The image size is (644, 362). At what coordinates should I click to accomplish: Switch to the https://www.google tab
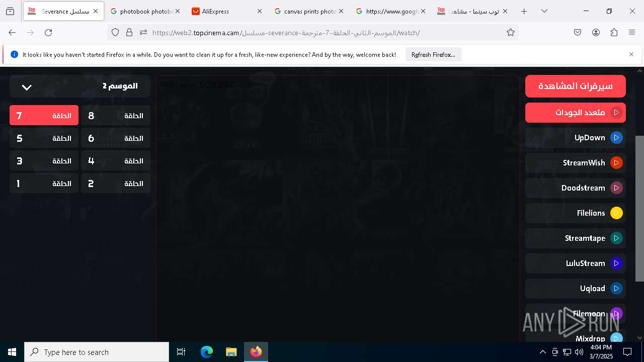pyautogui.click(x=390, y=11)
